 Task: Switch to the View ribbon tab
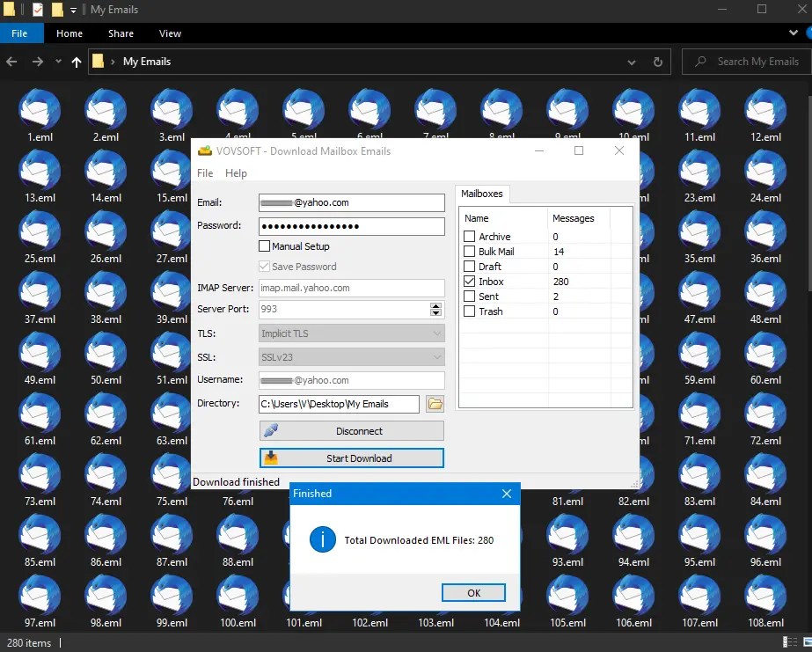pos(170,33)
